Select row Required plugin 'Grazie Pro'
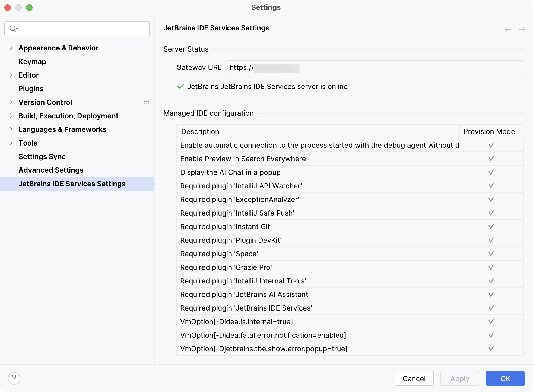Screen dimensions: 533x392 pyautogui.click(x=350, y=267)
